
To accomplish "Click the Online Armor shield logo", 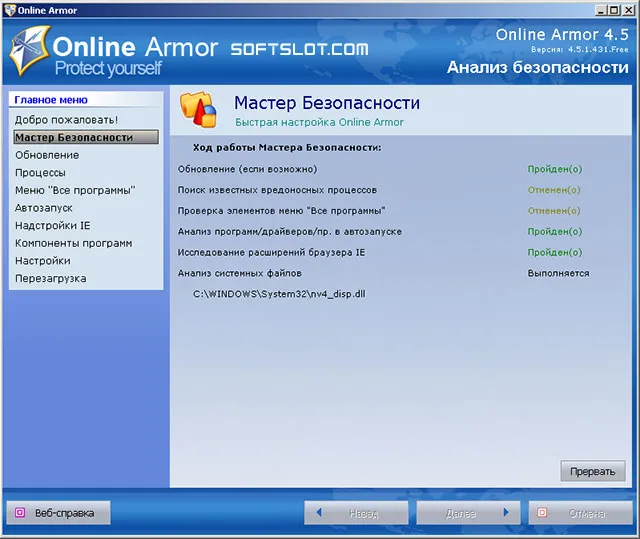I will 29,50.
